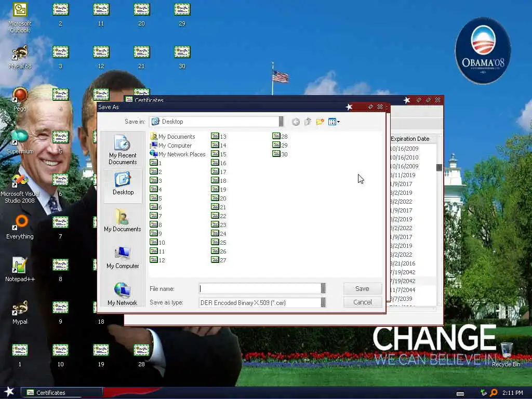Expand the File name dropdown arrow

click(x=323, y=288)
